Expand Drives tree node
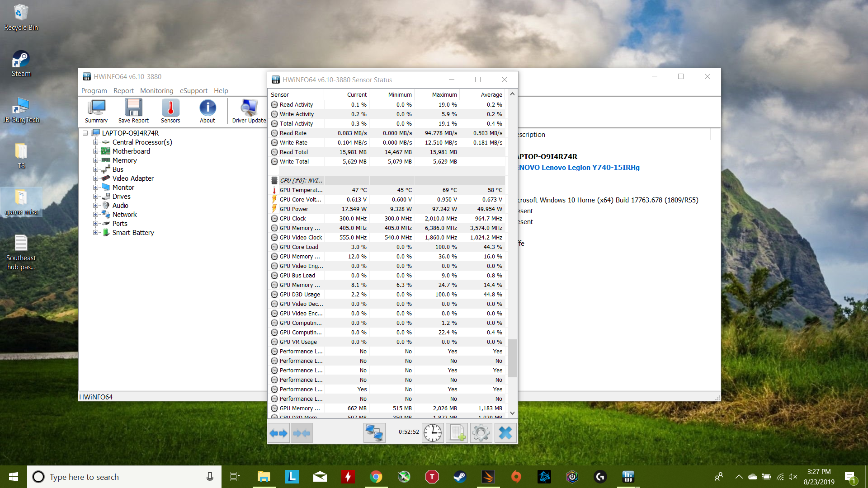 95,196
